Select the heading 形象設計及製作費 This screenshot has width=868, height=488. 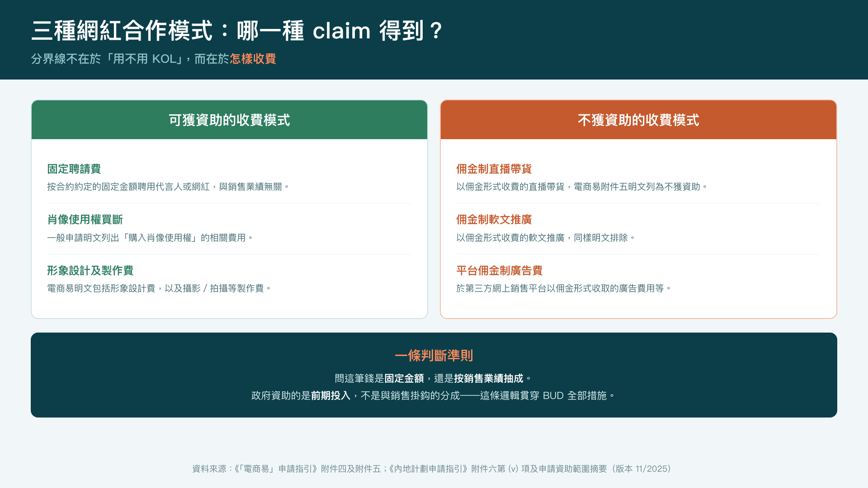click(90, 271)
